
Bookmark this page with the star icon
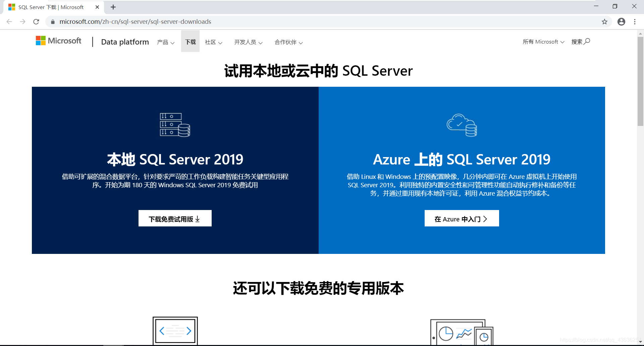coord(604,22)
